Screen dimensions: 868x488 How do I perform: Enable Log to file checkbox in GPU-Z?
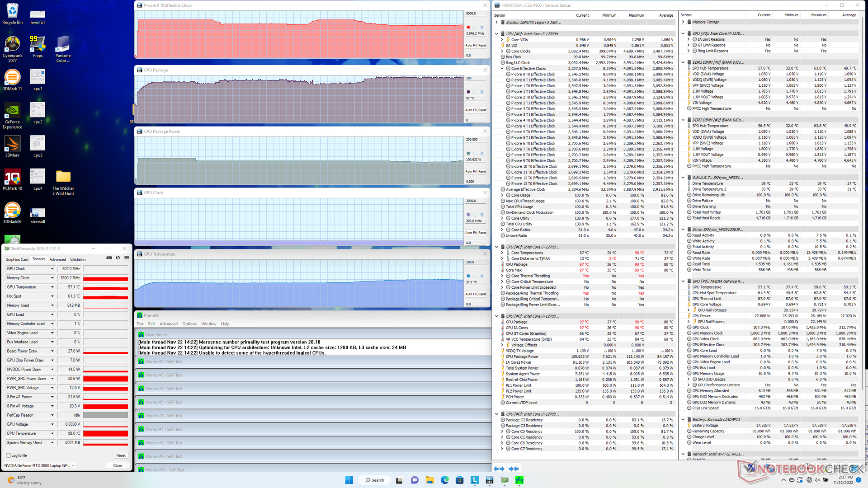click(x=8, y=455)
